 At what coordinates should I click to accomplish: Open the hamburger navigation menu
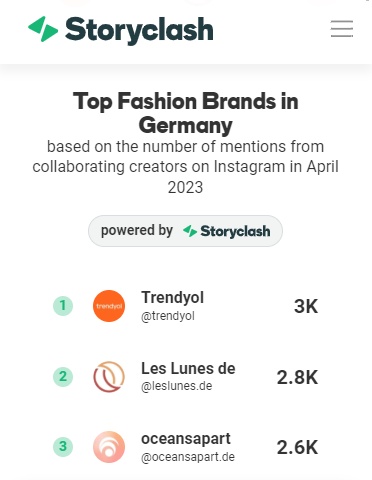click(x=342, y=28)
